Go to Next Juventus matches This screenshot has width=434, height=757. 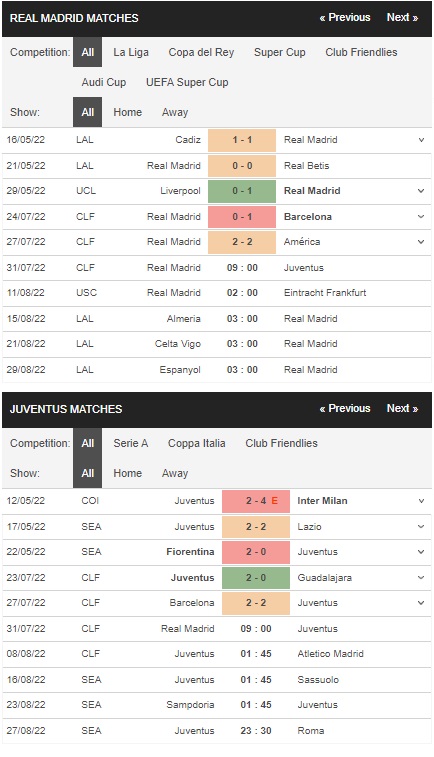tap(402, 408)
